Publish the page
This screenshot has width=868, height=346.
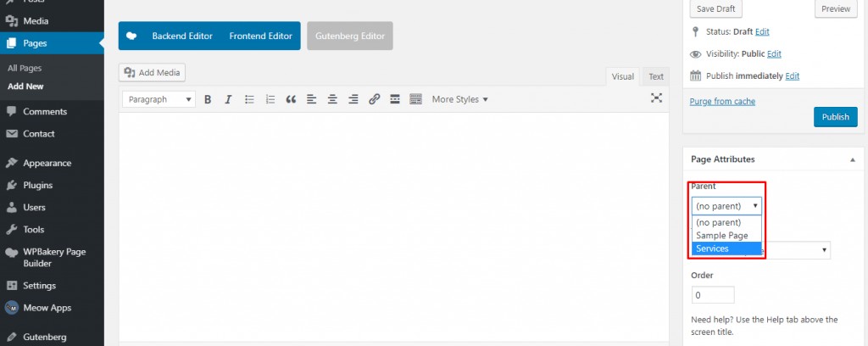pyautogui.click(x=835, y=117)
